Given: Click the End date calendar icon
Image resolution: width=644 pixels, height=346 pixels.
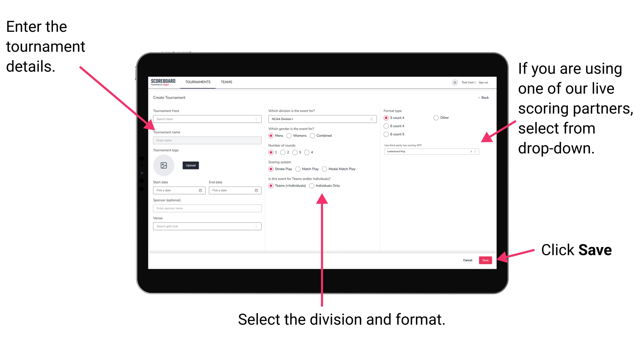Looking at the screenshot, I should coord(256,190).
